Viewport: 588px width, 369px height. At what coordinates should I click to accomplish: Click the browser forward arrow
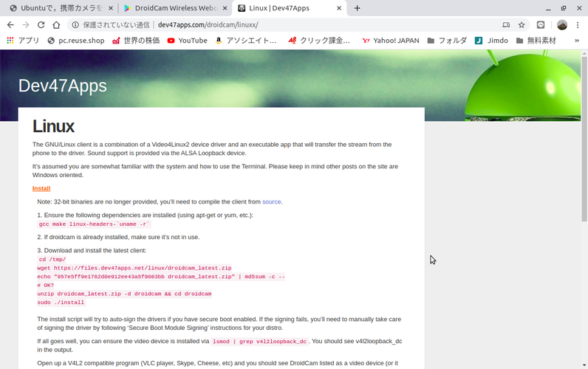coord(26,25)
